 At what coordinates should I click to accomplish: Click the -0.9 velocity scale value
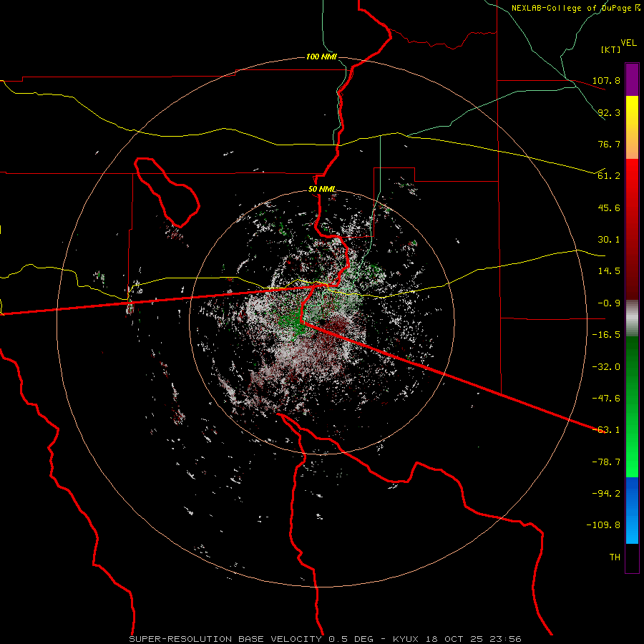pyautogui.click(x=609, y=303)
